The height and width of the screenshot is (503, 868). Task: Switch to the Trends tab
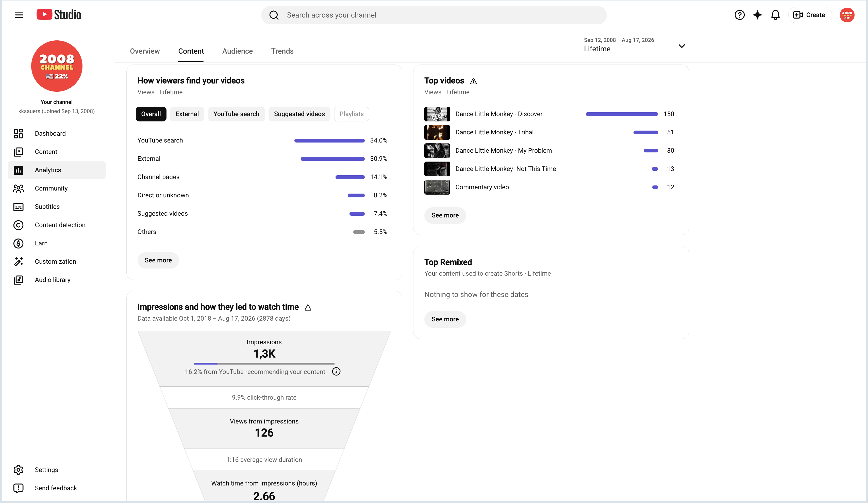[x=282, y=51]
